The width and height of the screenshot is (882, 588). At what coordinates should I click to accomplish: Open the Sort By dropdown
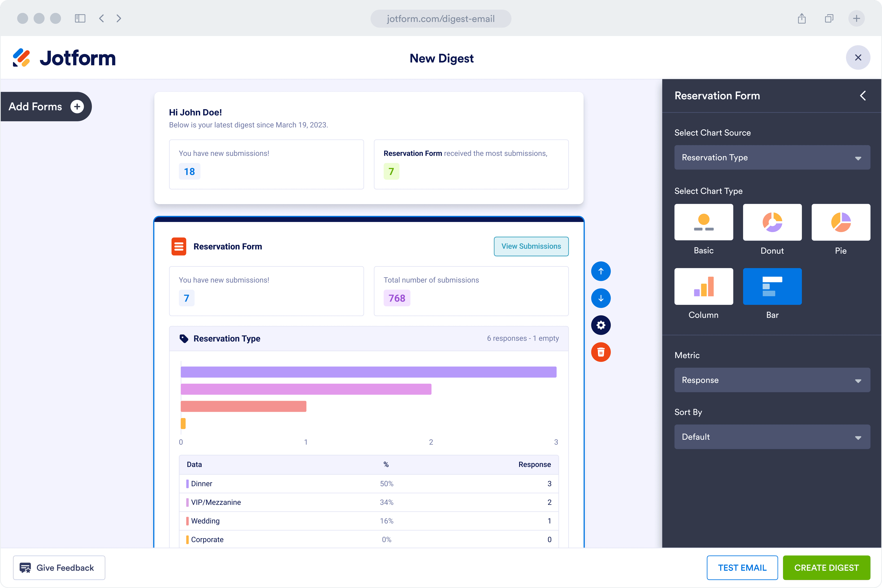772,437
